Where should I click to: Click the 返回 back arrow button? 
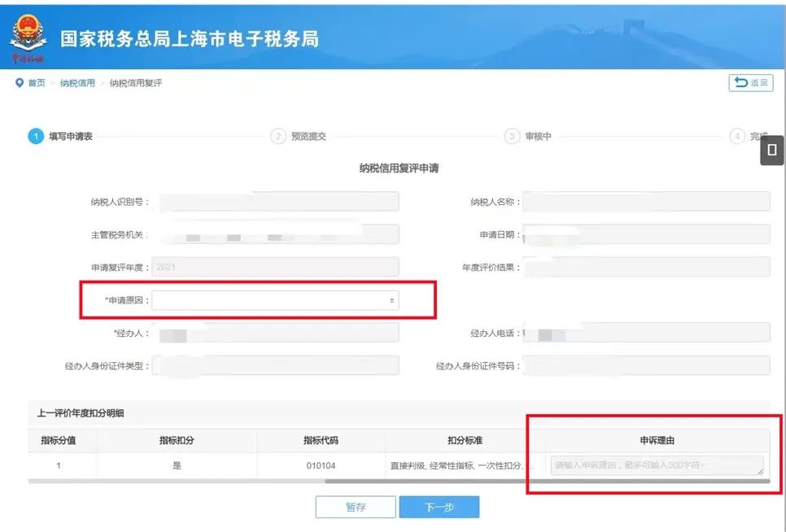[750, 83]
